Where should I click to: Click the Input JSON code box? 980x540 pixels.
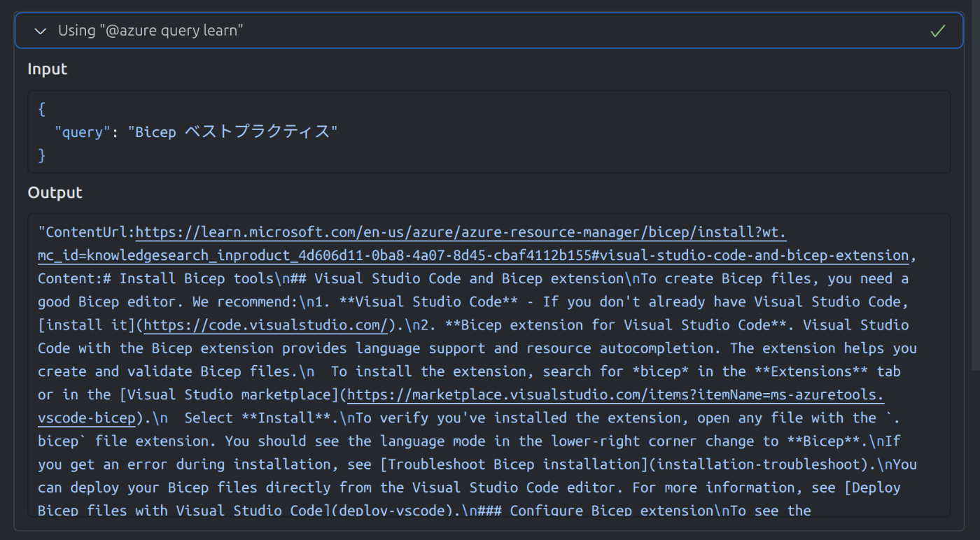[x=489, y=132]
